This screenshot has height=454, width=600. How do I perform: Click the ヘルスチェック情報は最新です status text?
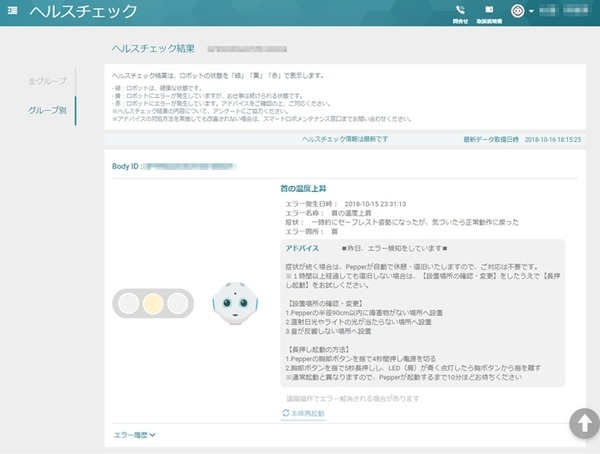pos(345,139)
